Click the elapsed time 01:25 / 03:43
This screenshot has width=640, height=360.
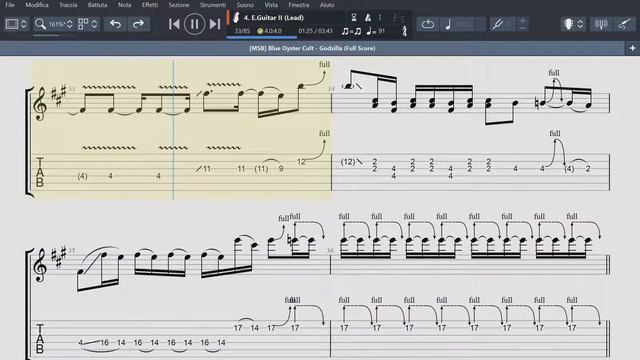click(315, 31)
